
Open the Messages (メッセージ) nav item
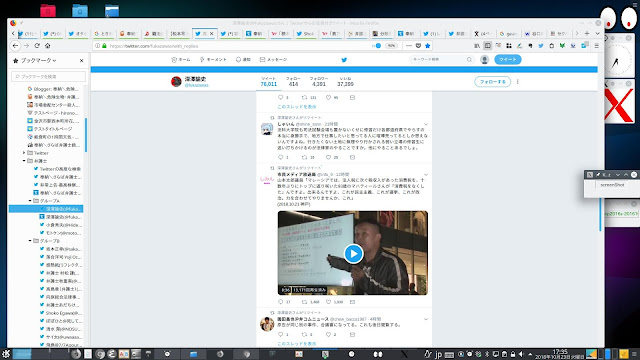(x=273, y=60)
